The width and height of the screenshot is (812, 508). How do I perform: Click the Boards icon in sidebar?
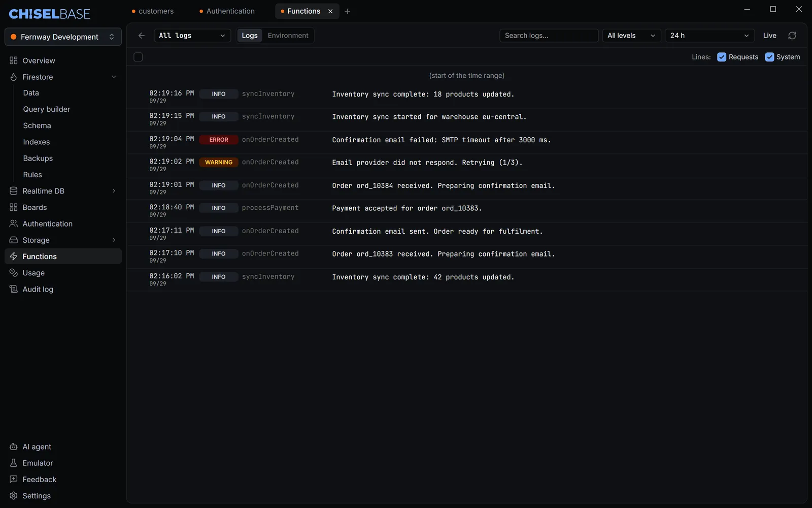point(14,207)
